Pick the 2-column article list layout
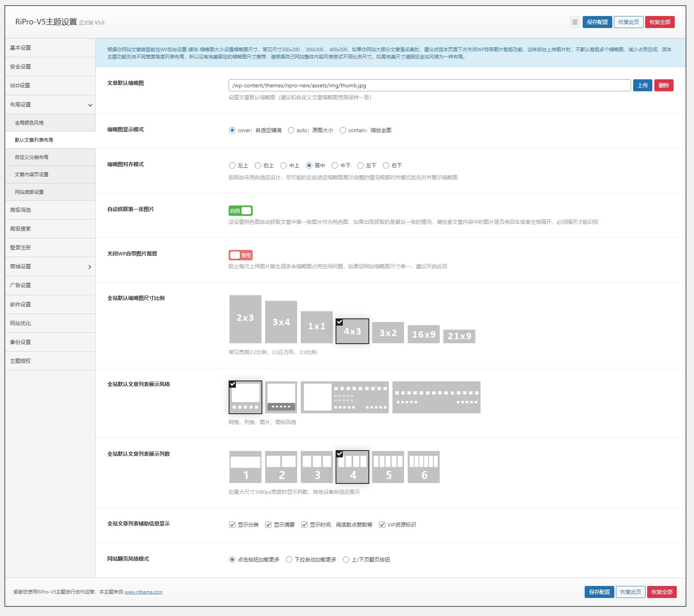The width and height of the screenshot is (694, 616). point(281,467)
